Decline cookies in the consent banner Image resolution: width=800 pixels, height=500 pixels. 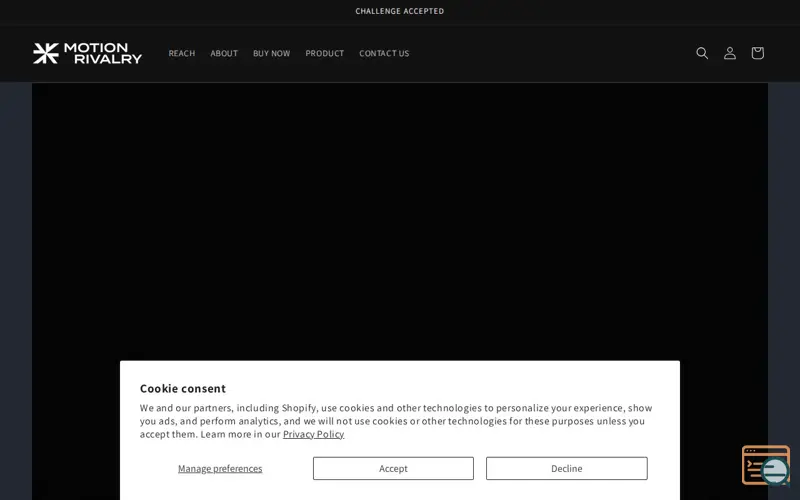click(x=566, y=468)
